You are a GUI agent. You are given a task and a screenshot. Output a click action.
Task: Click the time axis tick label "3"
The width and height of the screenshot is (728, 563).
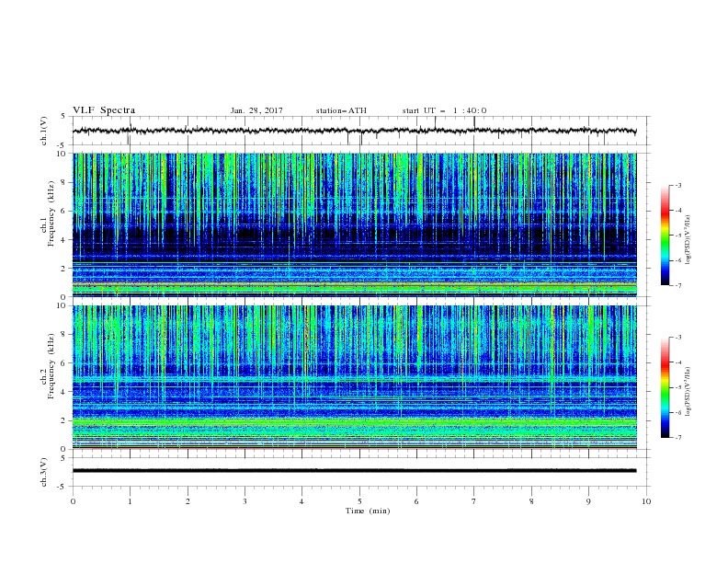tap(245, 501)
